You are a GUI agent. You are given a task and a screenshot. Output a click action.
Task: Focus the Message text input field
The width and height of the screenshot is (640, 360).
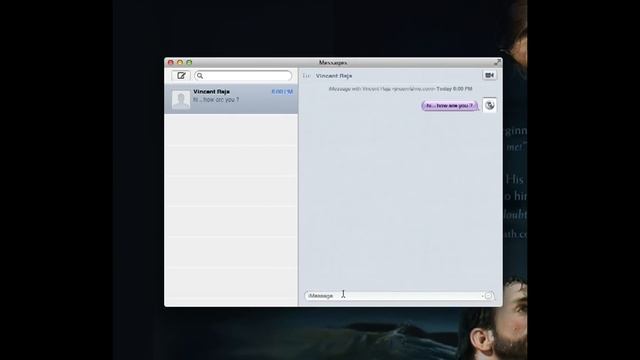pyautogui.click(x=399, y=296)
